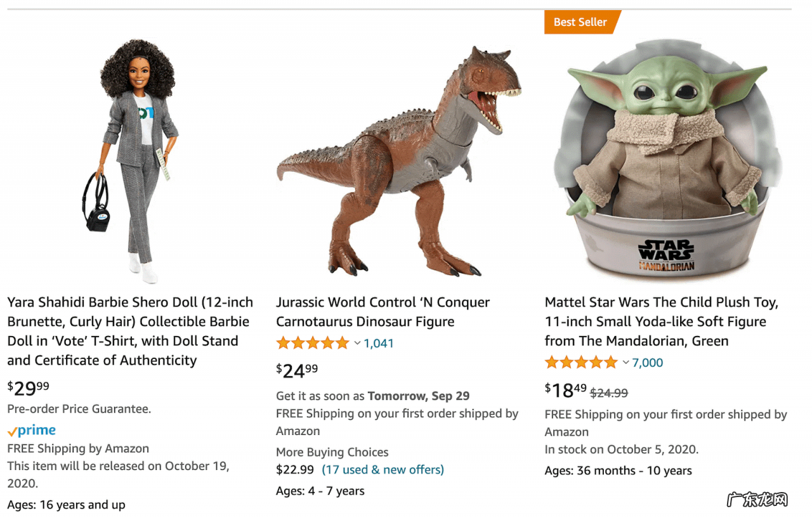Click The Child plush star rating
Viewport: 812px width, 518px height.
pos(581,363)
